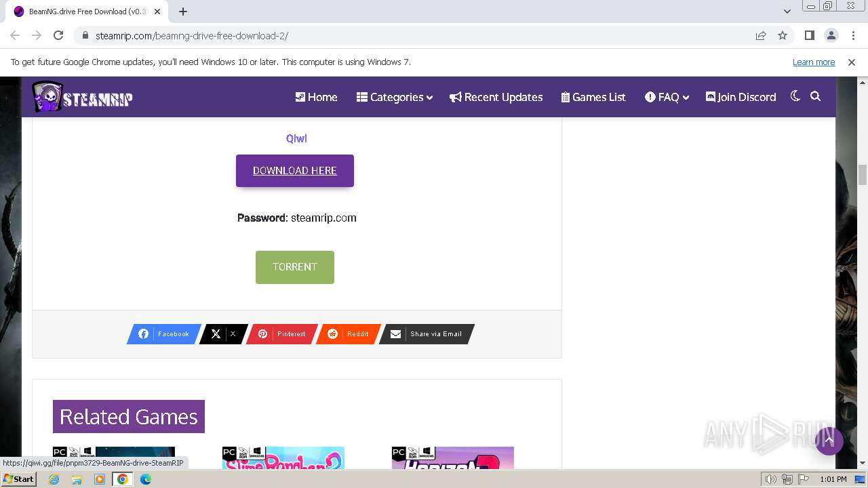The width and height of the screenshot is (868, 488).
Task: Open the Horizon related game thumbnail
Action: tap(453, 457)
